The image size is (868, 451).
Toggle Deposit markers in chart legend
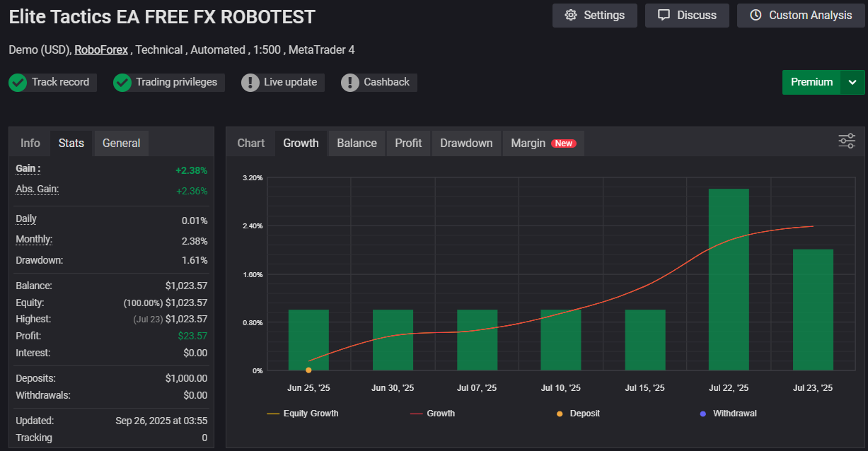pos(577,414)
